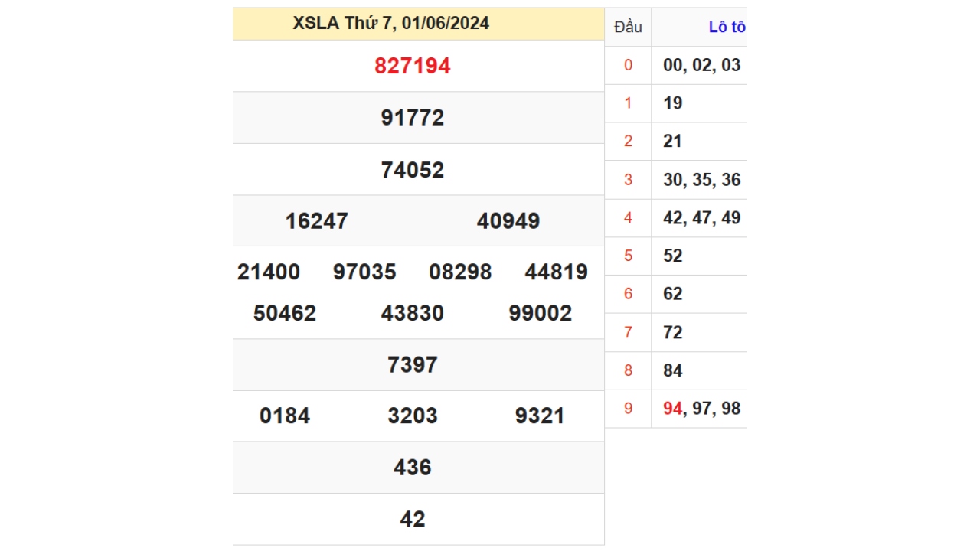Select prize number 08298

point(460,272)
